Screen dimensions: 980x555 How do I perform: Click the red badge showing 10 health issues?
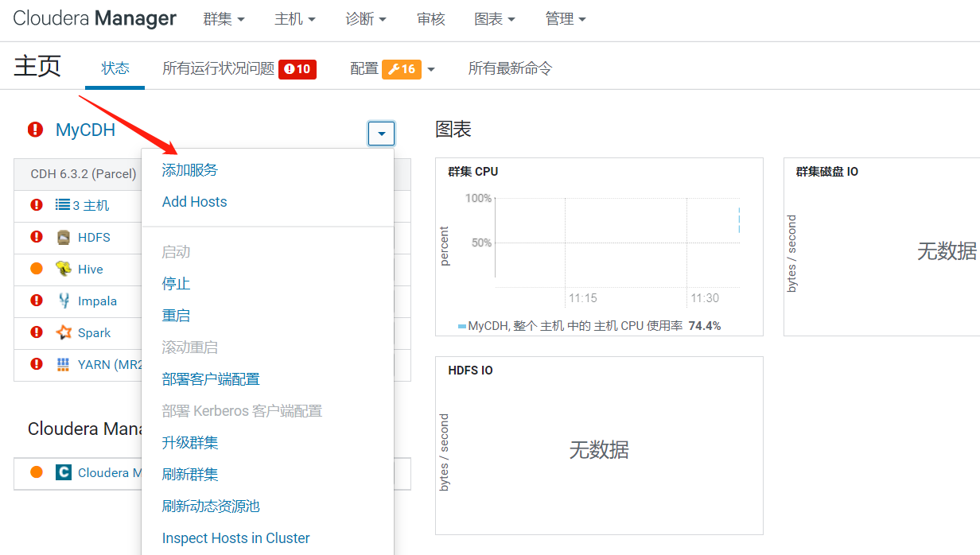(297, 69)
